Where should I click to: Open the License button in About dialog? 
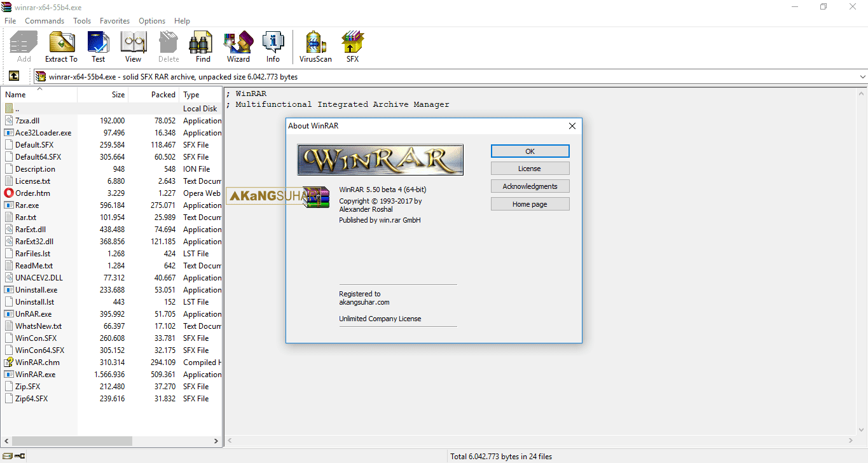[x=530, y=169]
